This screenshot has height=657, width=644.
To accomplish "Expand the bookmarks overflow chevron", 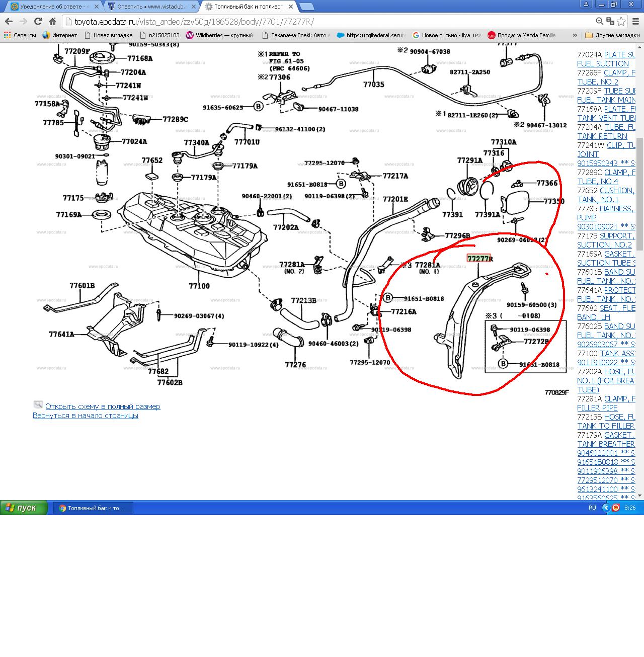I will (x=575, y=35).
